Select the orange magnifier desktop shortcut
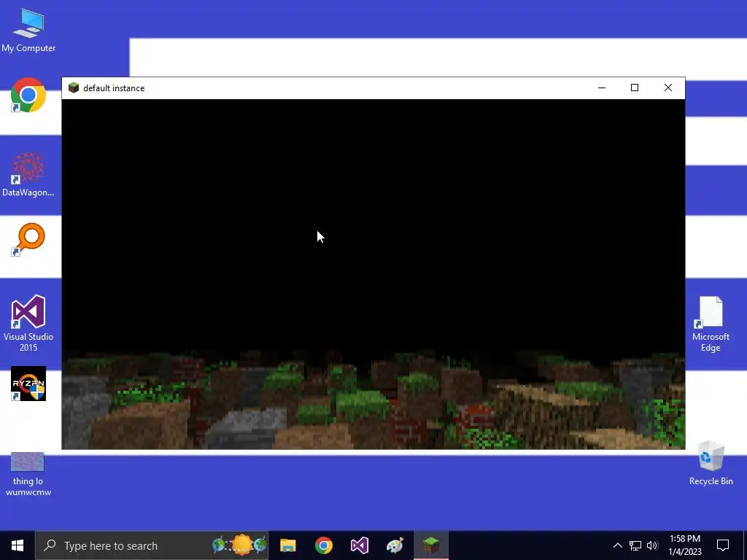 click(28, 239)
